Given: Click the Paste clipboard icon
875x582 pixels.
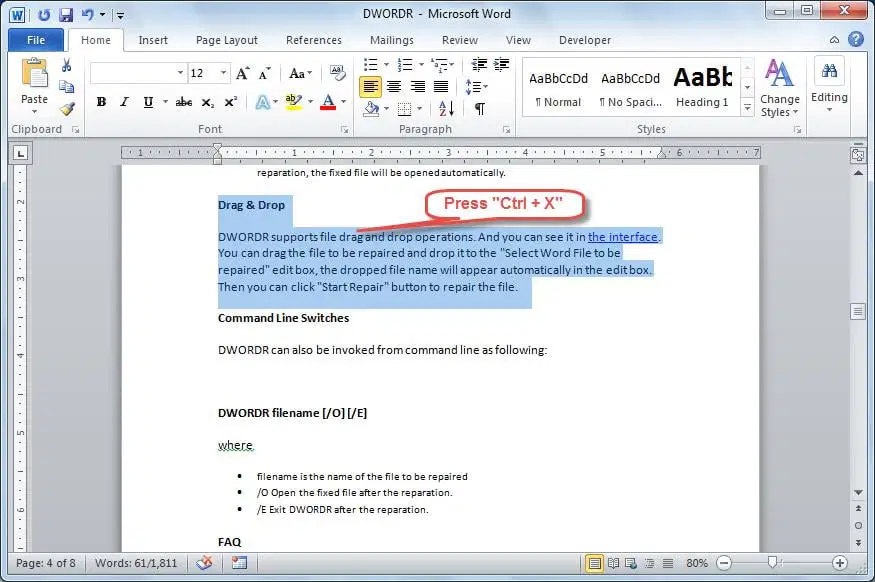Looking at the screenshot, I should [x=34, y=73].
